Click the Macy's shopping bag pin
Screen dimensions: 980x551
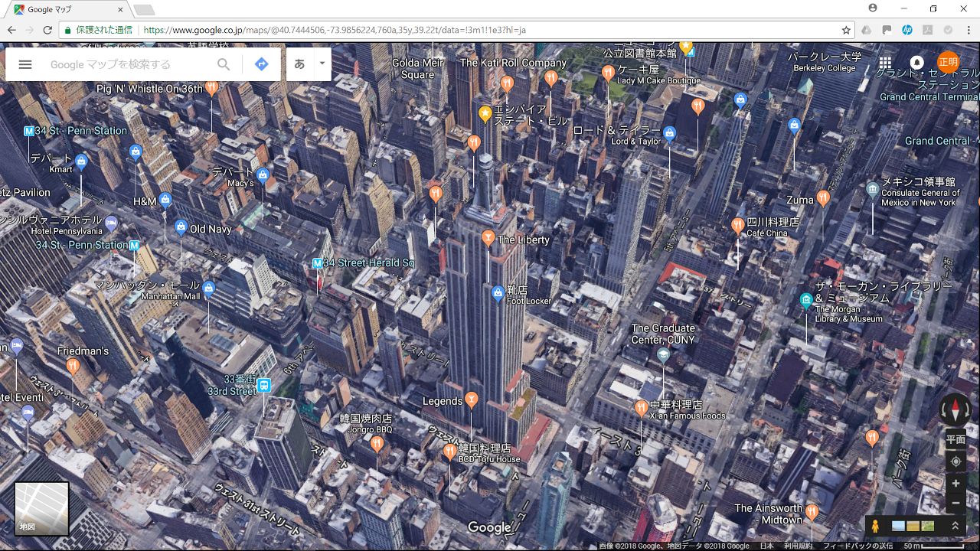(263, 175)
